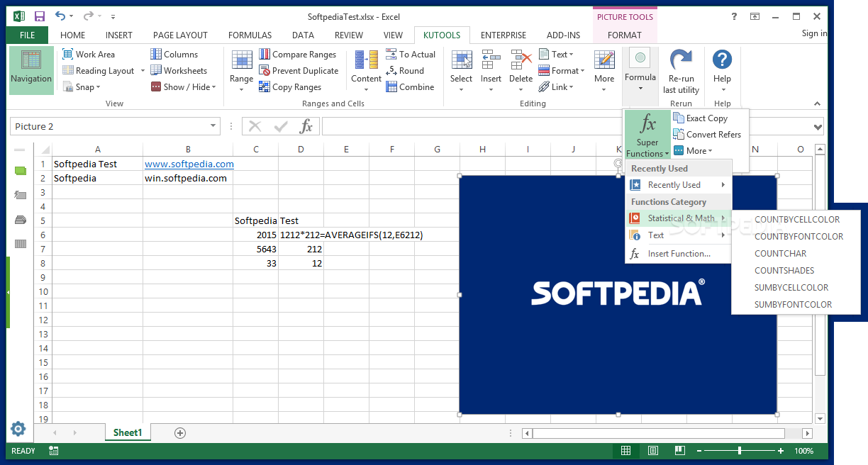
Task: Click Compare Ranges
Action: click(x=298, y=54)
